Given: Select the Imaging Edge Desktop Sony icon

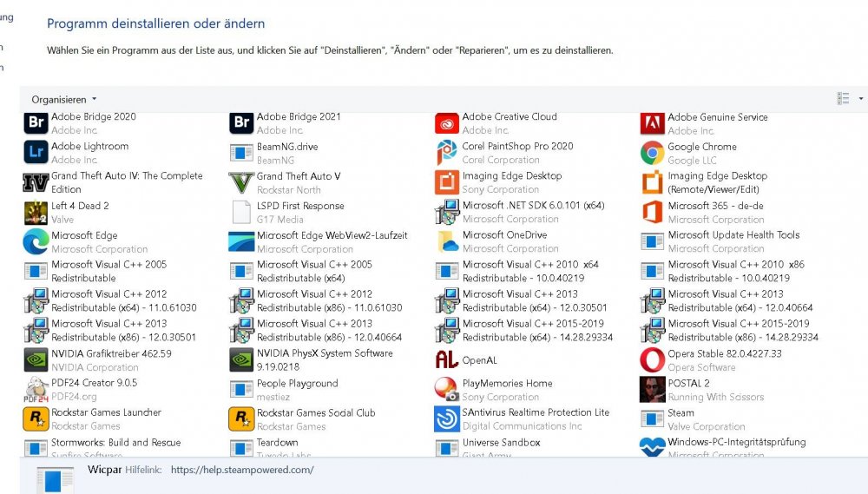Looking at the screenshot, I should point(447,182).
